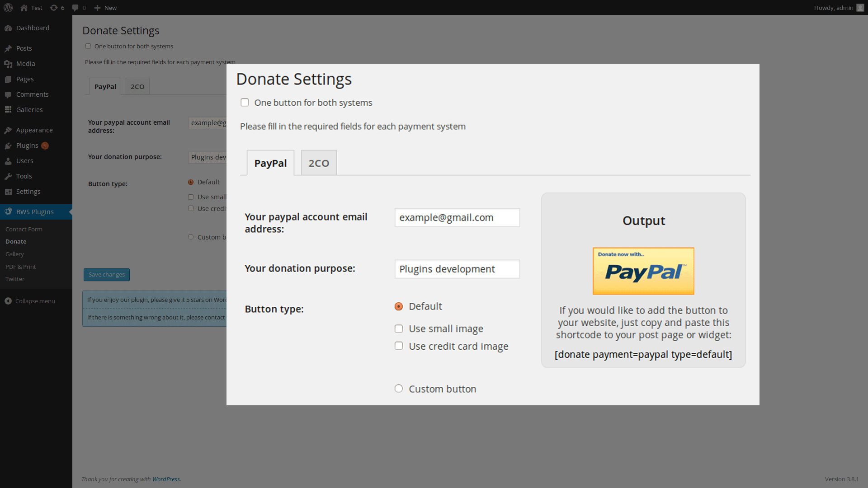Open the Donate submenu item

pyautogui.click(x=16, y=242)
